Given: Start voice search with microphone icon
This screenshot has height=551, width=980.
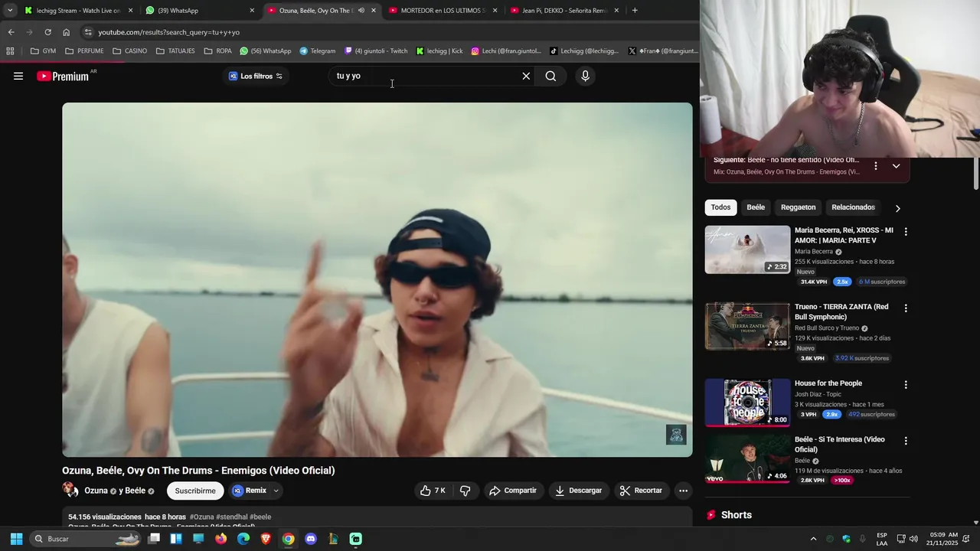Looking at the screenshot, I should [x=585, y=76].
